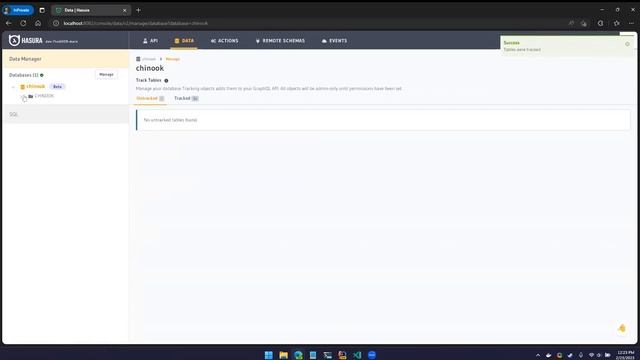Open the DATA tab in top navigation

pyautogui.click(x=184, y=41)
